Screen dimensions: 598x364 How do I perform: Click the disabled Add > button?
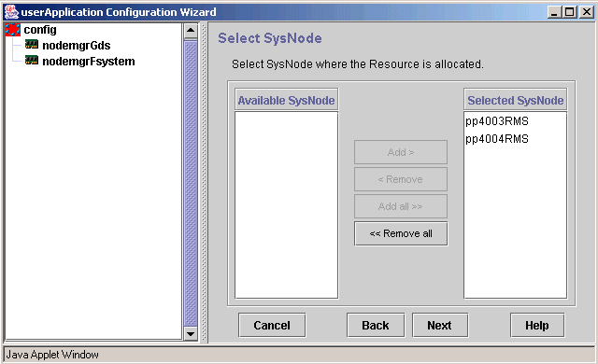(x=401, y=152)
